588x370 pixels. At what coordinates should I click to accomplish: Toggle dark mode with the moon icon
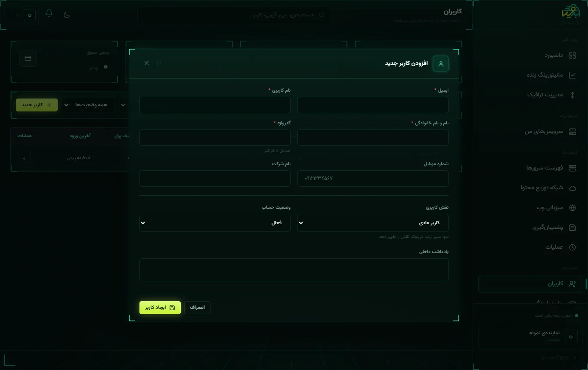pyautogui.click(x=67, y=15)
